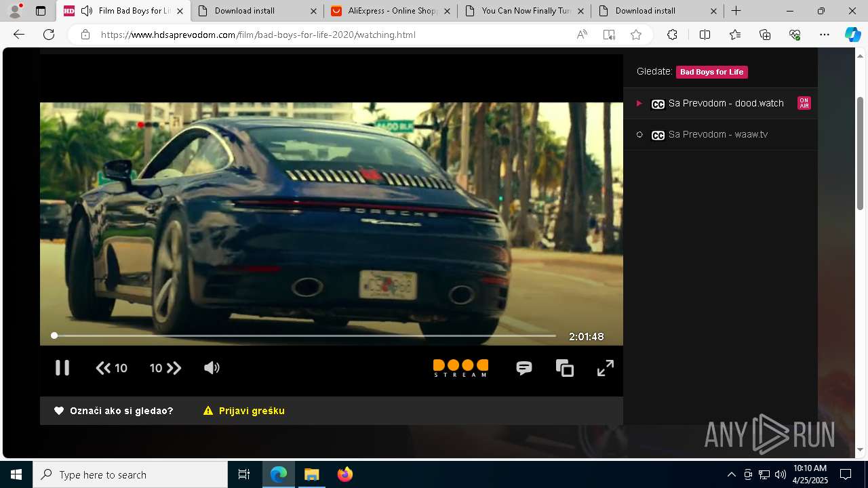Open Collections panel
This screenshot has width=868, height=488.
pos(765,35)
